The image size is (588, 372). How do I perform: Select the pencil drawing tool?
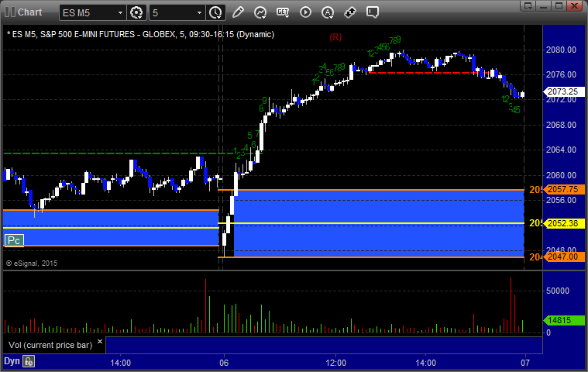pyautogui.click(x=238, y=12)
